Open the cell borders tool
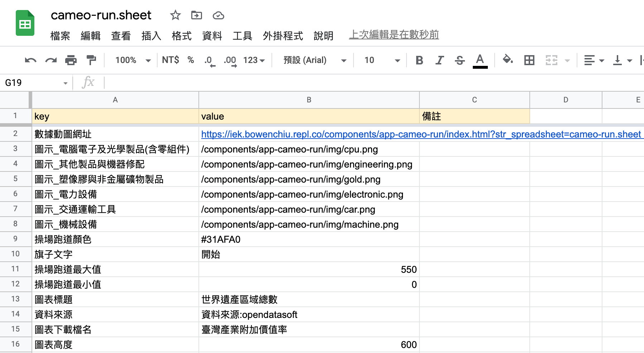The width and height of the screenshot is (644, 353). [x=529, y=60]
